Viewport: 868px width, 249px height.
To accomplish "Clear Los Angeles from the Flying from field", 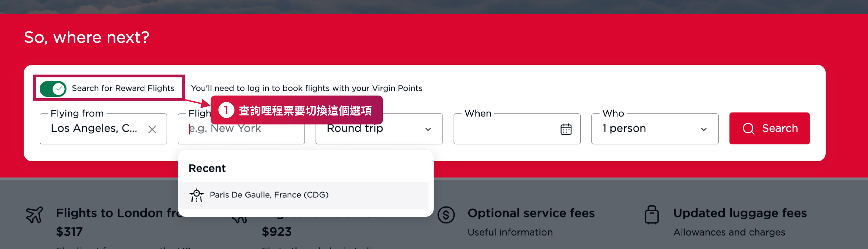I will [x=152, y=129].
